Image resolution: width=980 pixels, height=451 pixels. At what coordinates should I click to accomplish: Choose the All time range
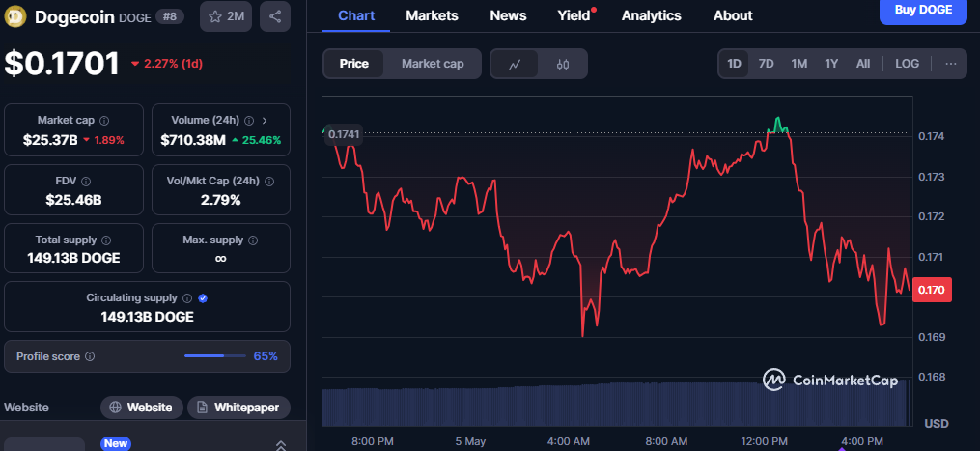pos(863,63)
